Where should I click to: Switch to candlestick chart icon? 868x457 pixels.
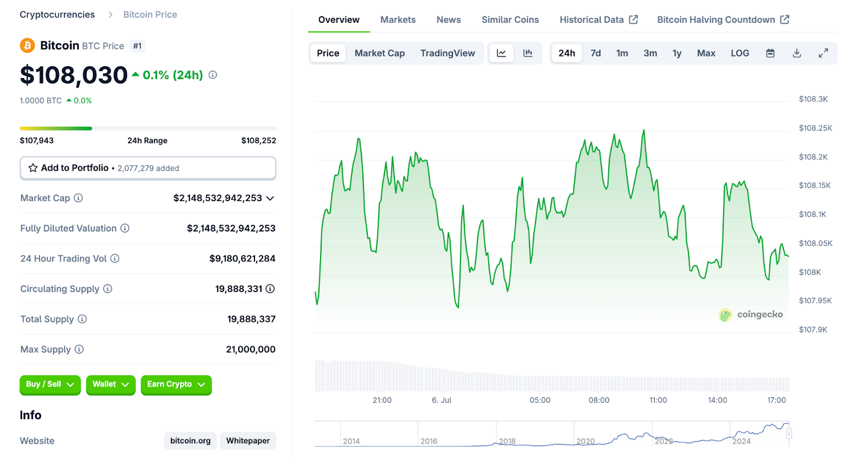tap(528, 53)
